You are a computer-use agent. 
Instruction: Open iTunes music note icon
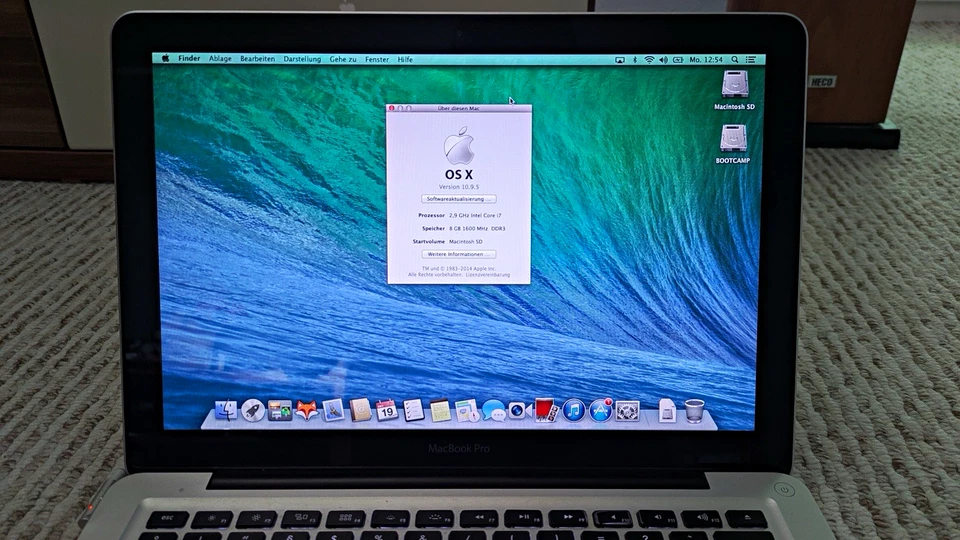pos(574,411)
